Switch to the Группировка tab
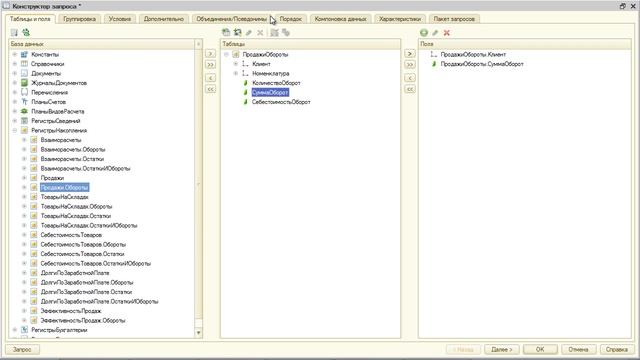Viewport: 640px width, 360px height. pyautogui.click(x=80, y=19)
